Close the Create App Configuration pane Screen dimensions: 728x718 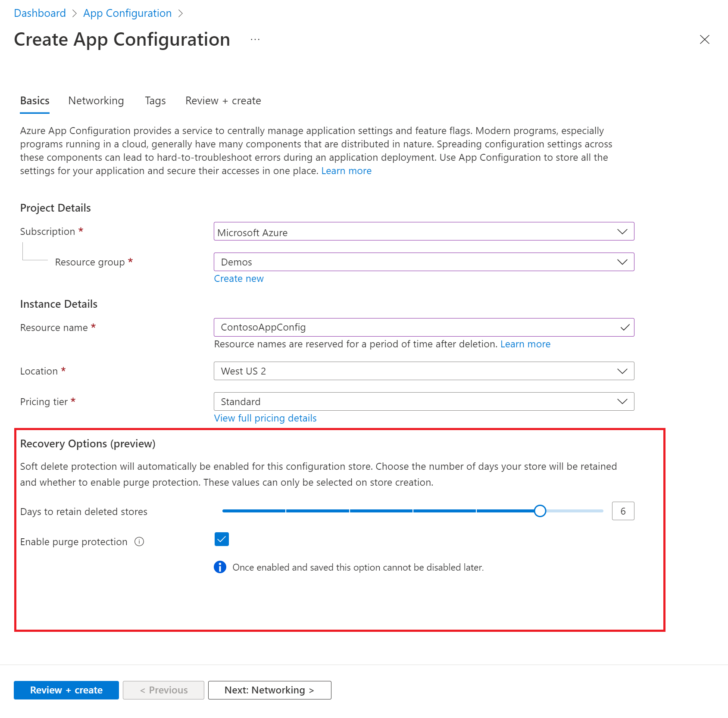pyautogui.click(x=704, y=40)
